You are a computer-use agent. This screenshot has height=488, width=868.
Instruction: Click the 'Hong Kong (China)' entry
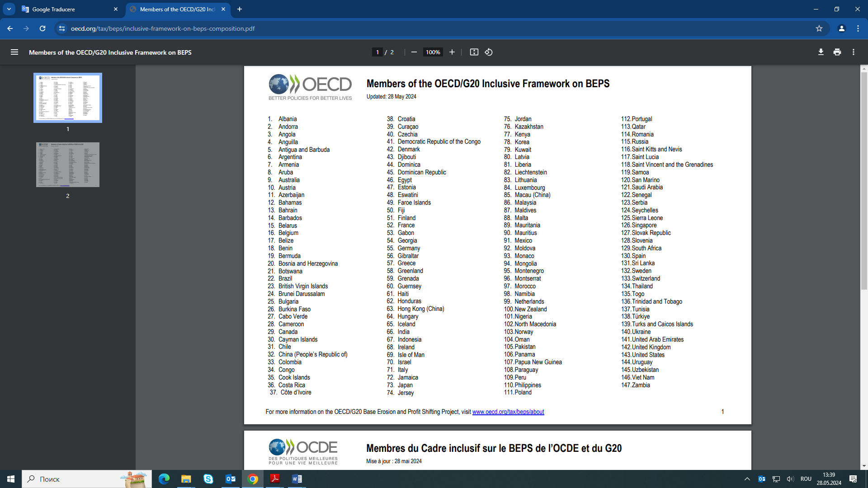(x=421, y=309)
